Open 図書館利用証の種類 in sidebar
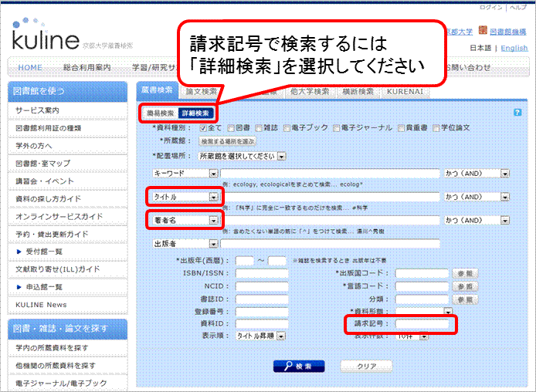Image resolution: width=536 pixels, height=392 pixels. tap(68, 128)
